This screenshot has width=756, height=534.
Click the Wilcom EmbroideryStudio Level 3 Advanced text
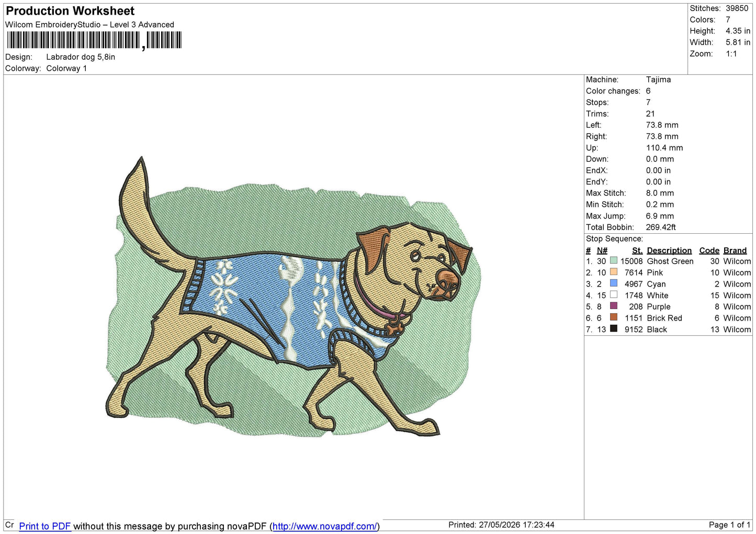(x=89, y=25)
